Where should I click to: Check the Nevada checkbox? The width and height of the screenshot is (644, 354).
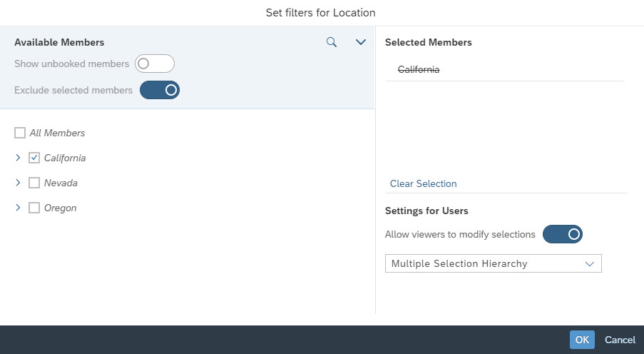pyautogui.click(x=34, y=183)
